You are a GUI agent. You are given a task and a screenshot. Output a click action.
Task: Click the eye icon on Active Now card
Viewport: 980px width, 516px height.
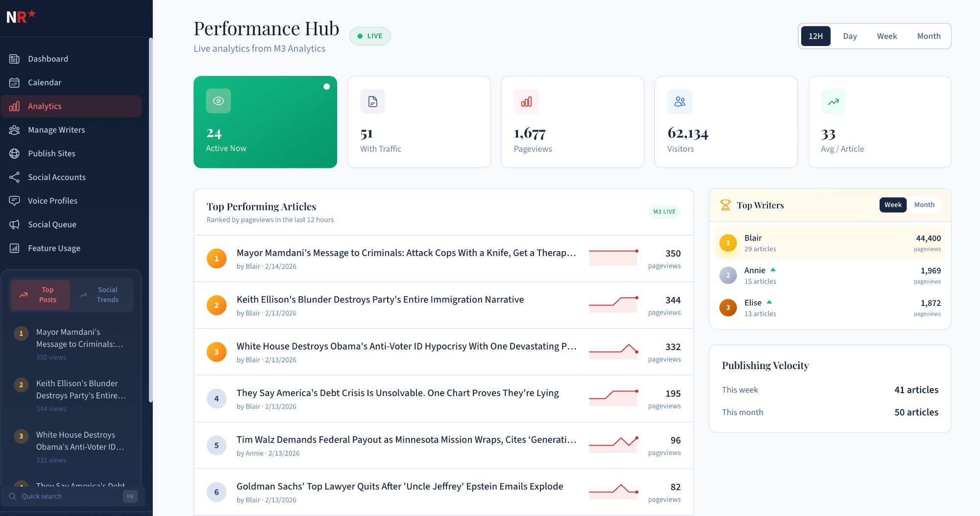[218, 101]
